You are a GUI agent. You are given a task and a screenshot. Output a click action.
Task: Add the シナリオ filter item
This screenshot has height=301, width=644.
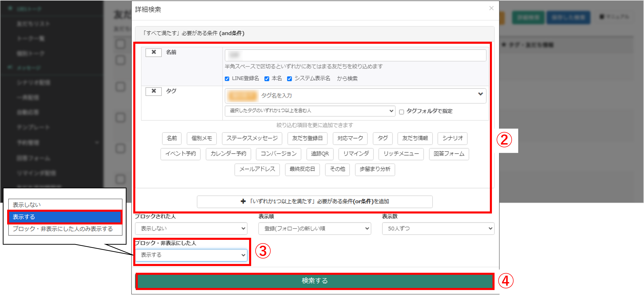pyautogui.click(x=452, y=138)
